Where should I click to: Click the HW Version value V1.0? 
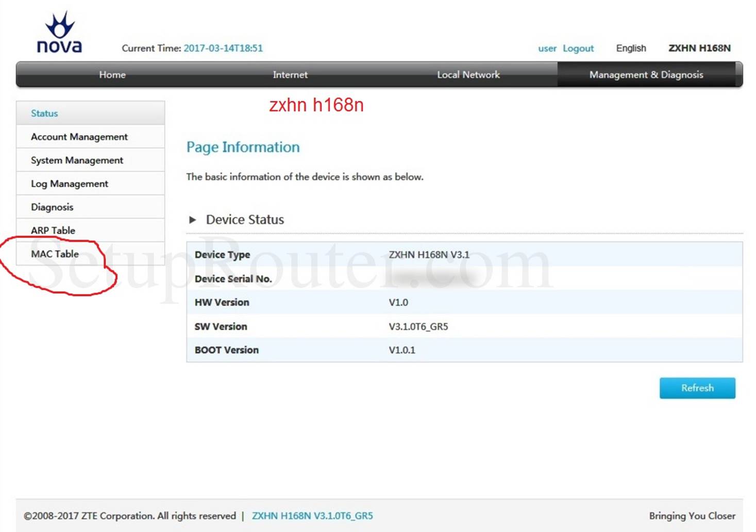398,303
